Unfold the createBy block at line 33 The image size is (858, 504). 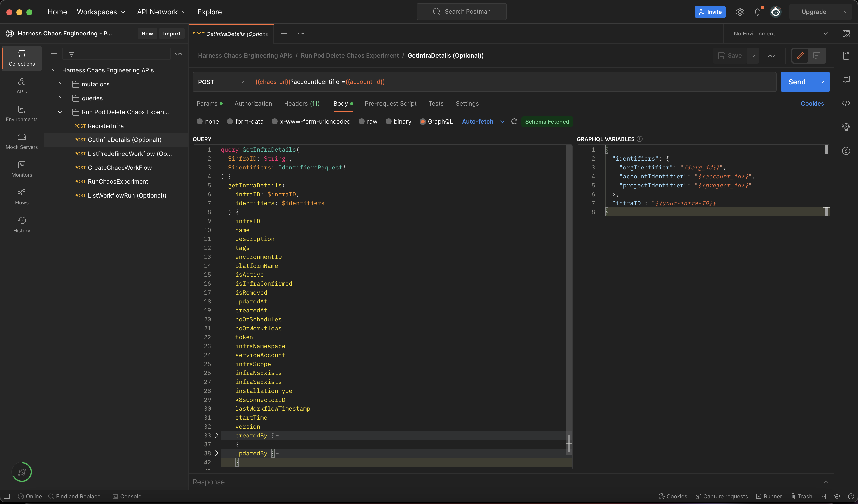coord(217,435)
